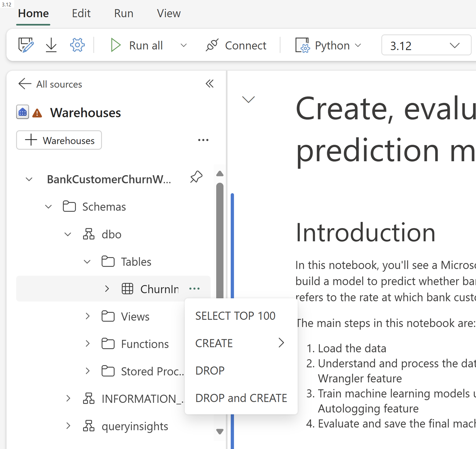
Task: Click the warehouse warning triangle icon
Action: click(37, 113)
